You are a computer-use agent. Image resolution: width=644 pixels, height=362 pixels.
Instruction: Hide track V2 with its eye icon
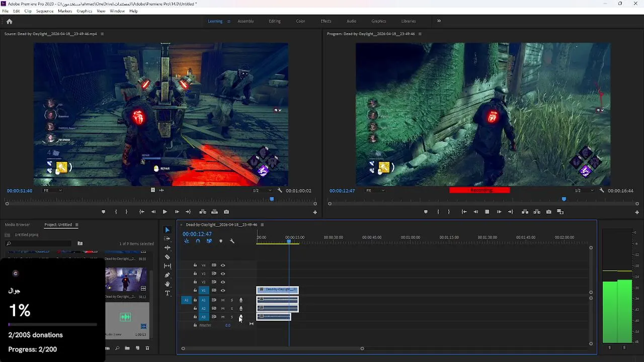coord(223,282)
